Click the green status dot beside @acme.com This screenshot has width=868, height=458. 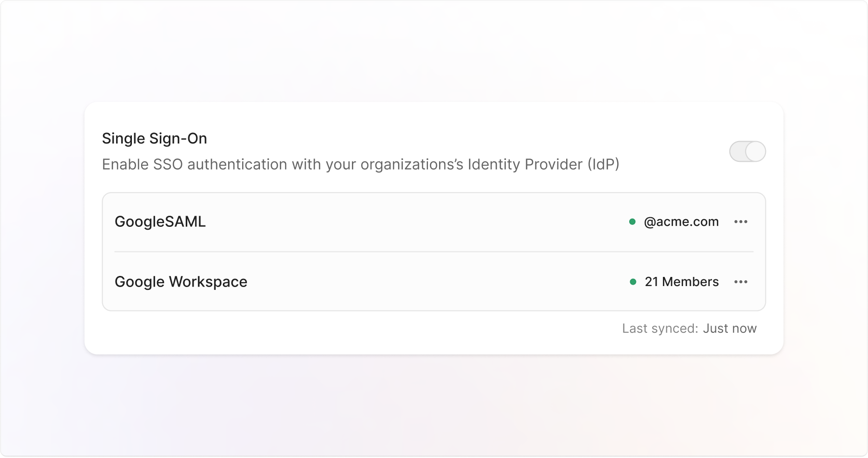633,222
